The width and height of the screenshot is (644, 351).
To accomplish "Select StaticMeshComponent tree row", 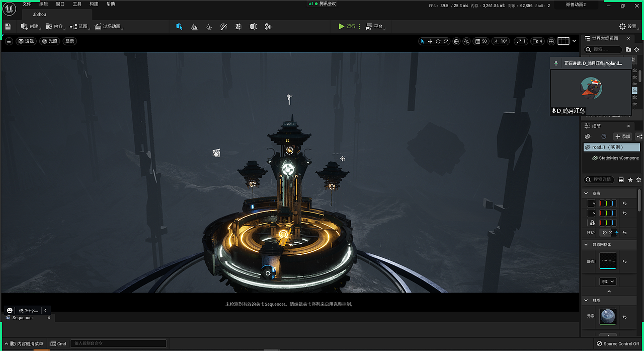I will click(x=615, y=158).
